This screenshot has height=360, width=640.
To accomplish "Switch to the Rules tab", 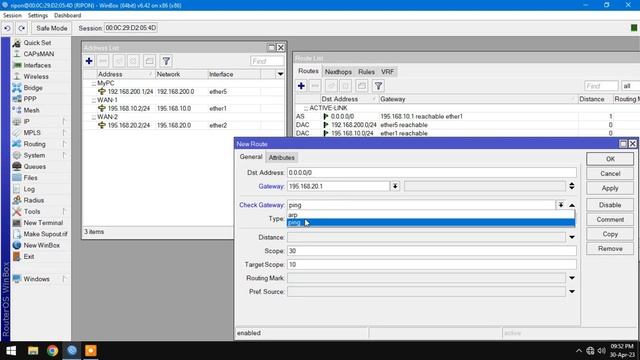I will tap(366, 72).
